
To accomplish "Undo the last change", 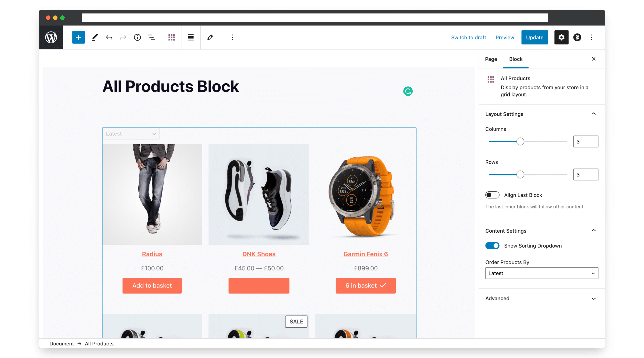I will pyautogui.click(x=109, y=38).
